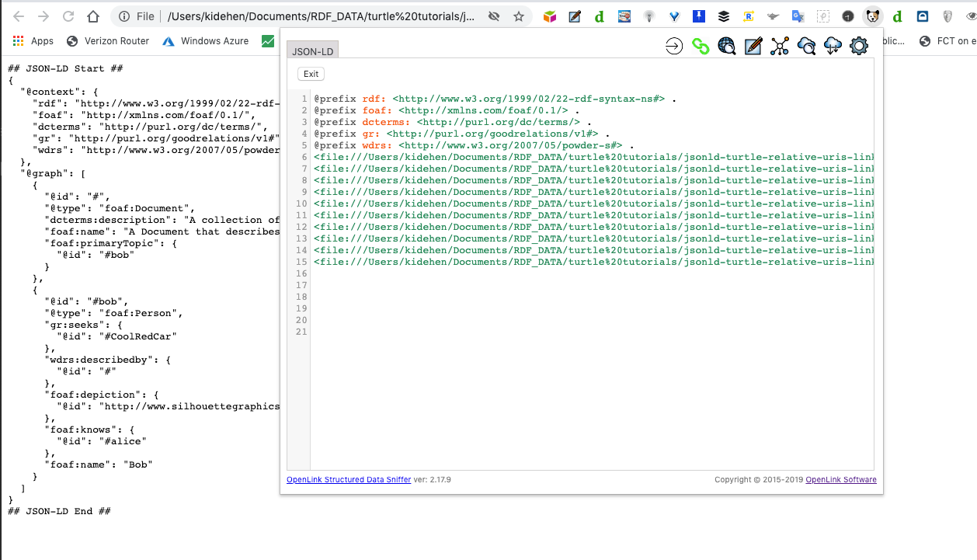This screenshot has width=977, height=560.
Task: Click the '"@id": "#alice"' text
Action: pos(102,441)
